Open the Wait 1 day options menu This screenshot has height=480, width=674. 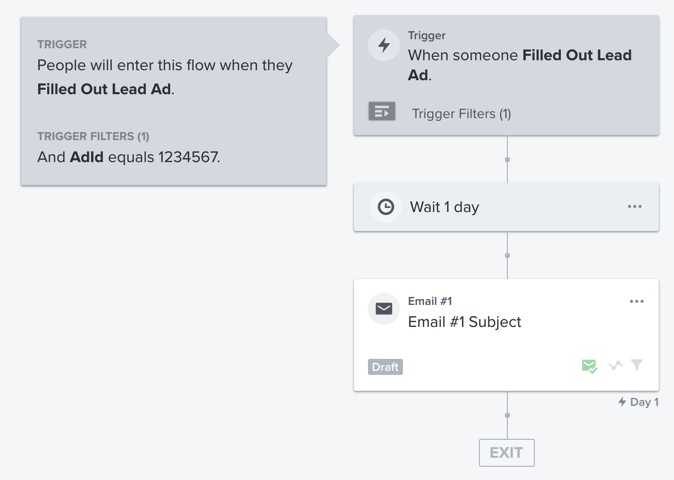(635, 207)
